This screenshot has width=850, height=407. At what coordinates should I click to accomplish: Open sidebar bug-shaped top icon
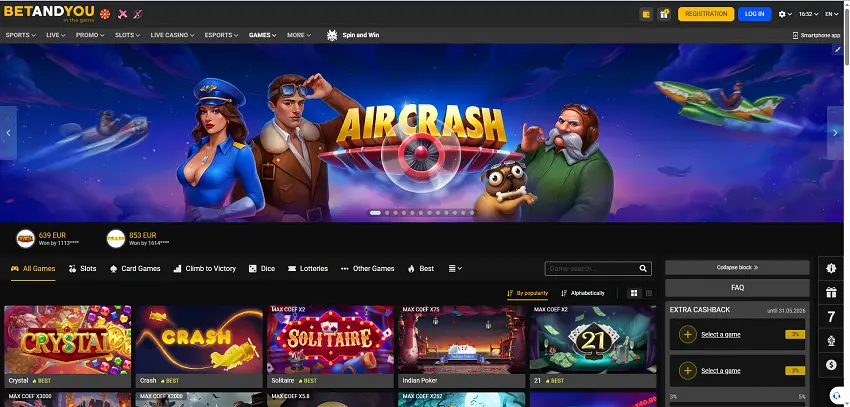[831, 268]
